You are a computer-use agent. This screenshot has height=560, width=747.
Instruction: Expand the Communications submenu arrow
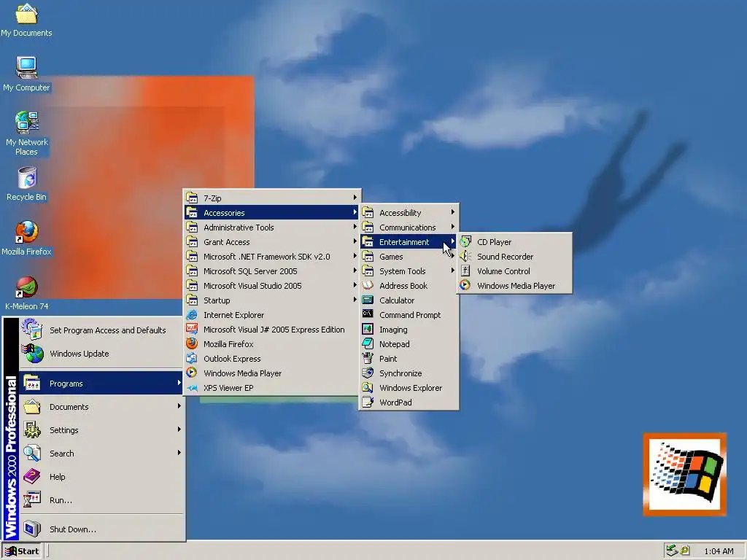tap(452, 227)
